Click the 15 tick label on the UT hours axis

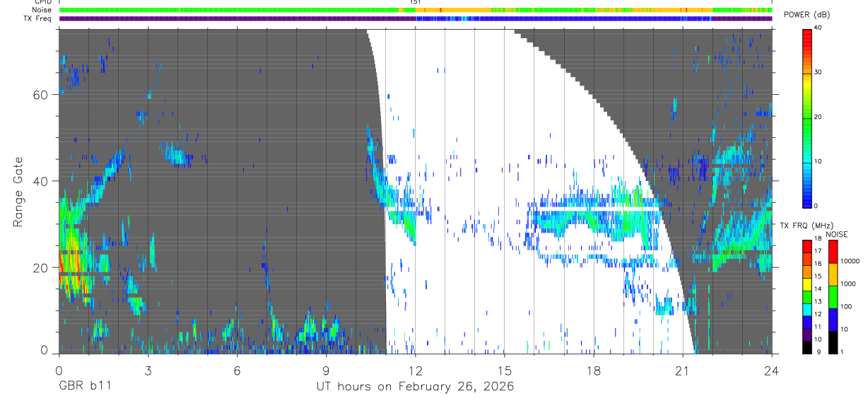point(505,369)
